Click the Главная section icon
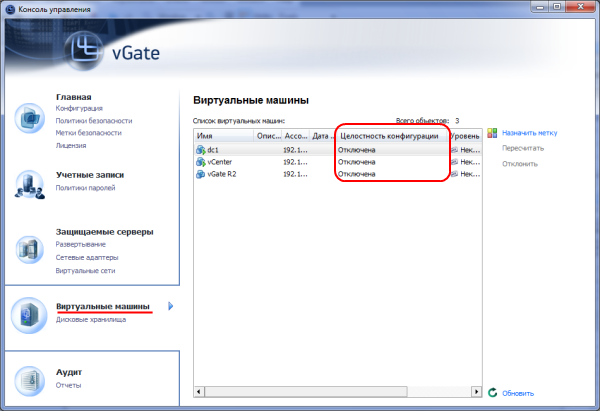The height and width of the screenshot is (411, 600). [x=30, y=117]
